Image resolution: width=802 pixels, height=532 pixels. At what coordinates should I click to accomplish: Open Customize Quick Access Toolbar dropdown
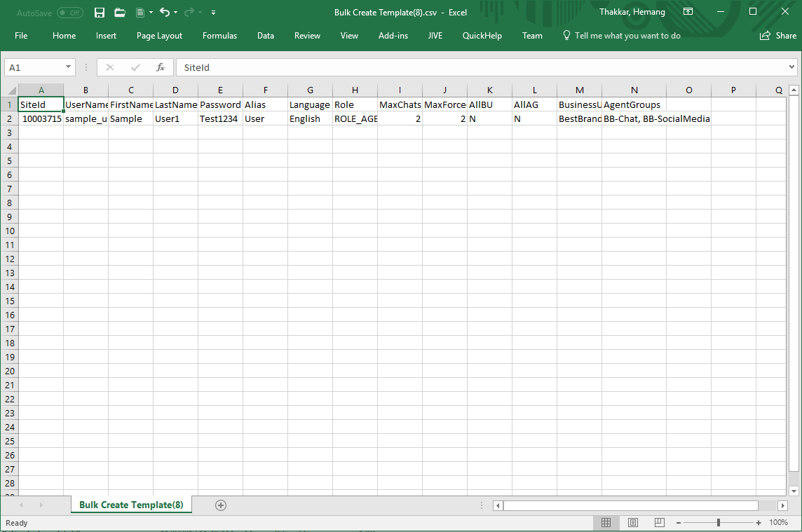(x=213, y=13)
